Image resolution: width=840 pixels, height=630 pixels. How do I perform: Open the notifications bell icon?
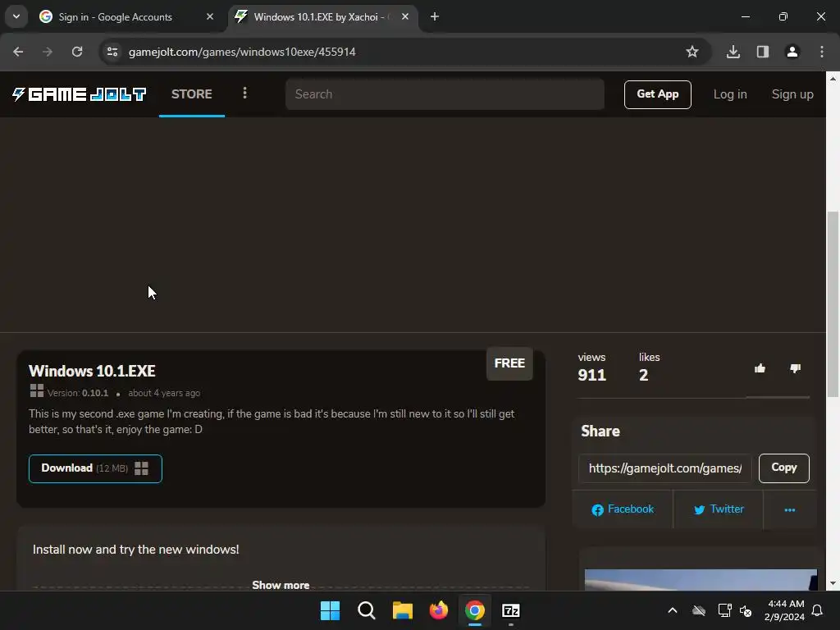(817, 610)
